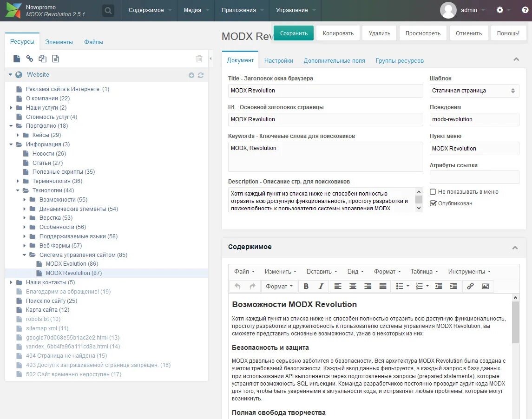
Task: Insert an image in editor
Action: coord(485,286)
